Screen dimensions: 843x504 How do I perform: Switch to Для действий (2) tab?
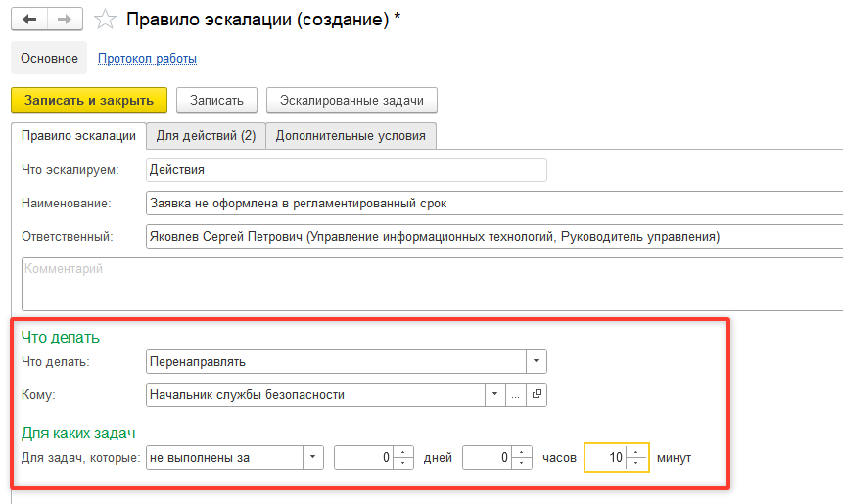click(x=206, y=136)
